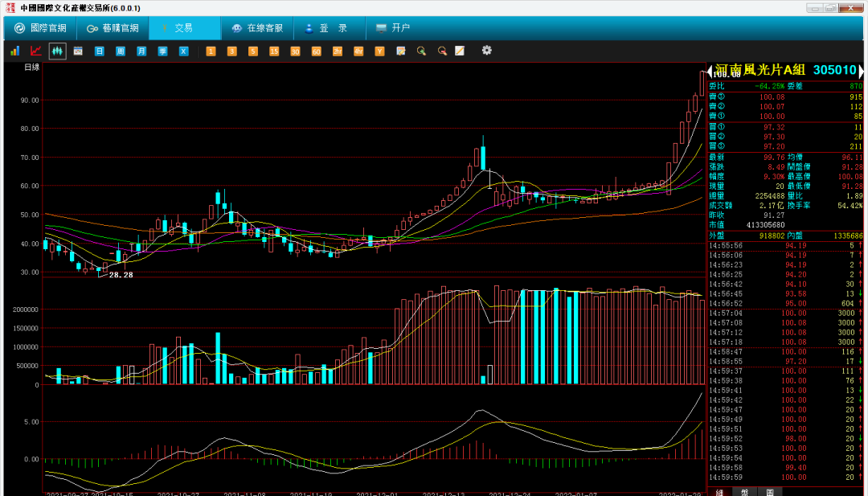Screen dimensions: 868x496
Task: Click the low price label 28.28
Action: [x=121, y=275]
